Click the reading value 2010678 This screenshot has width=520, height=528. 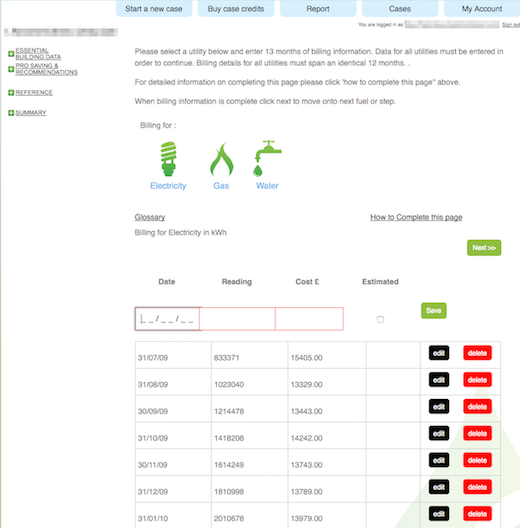click(x=229, y=519)
